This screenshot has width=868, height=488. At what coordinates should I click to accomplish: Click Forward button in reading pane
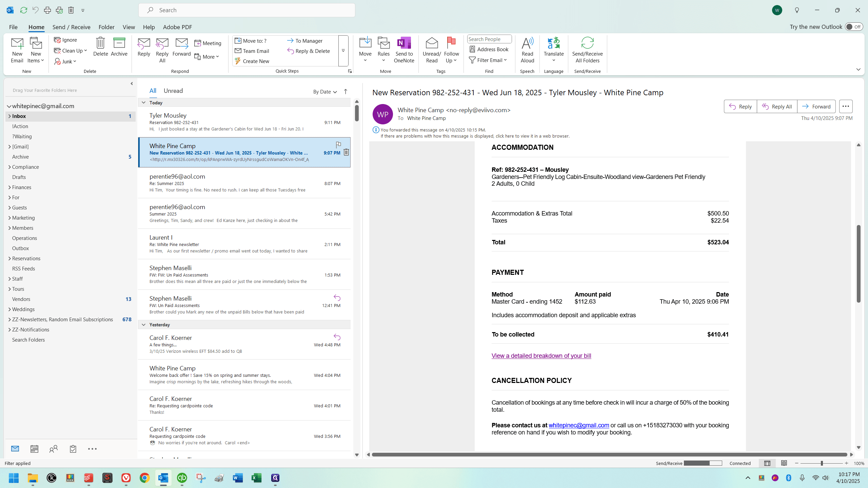[x=816, y=106]
